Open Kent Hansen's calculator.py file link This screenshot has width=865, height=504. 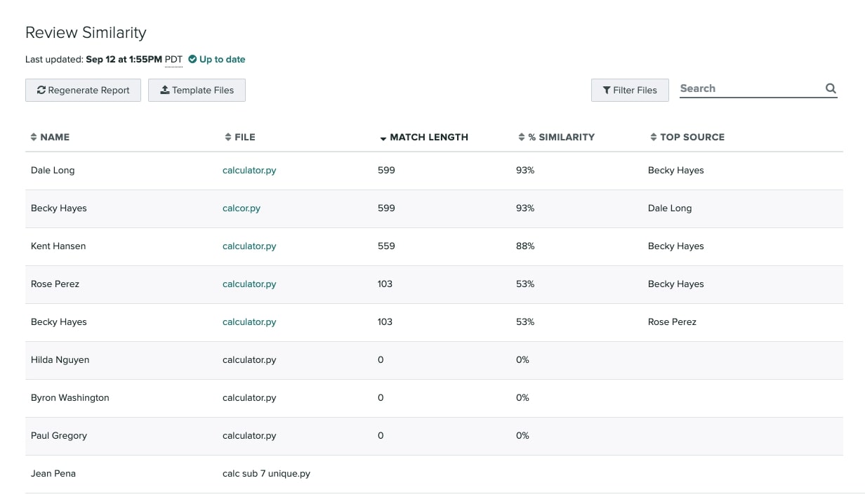click(x=249, y=246)
